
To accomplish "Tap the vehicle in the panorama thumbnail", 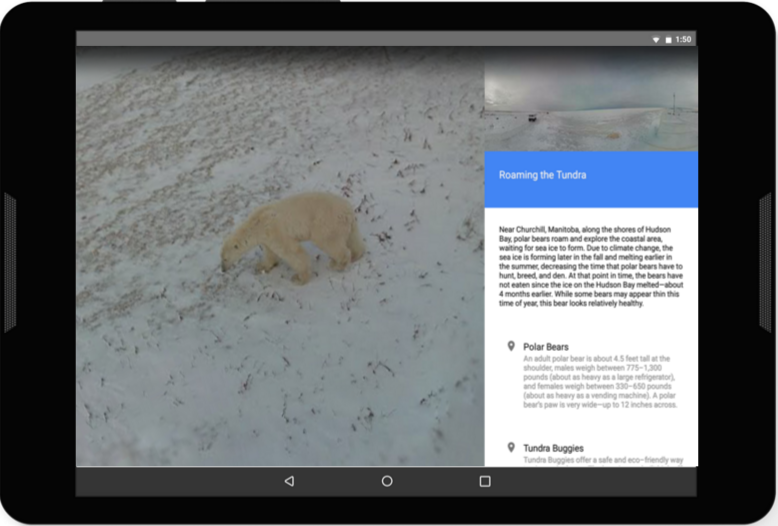I will [x=532, y=117].
